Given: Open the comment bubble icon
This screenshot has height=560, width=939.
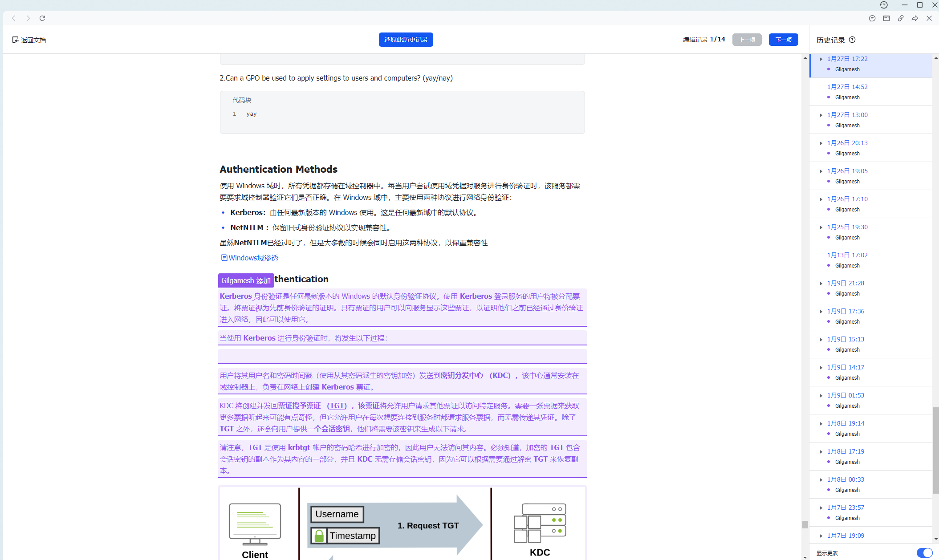Looking at the screenshot, I should pyautogui.click(x=872, y=18).
